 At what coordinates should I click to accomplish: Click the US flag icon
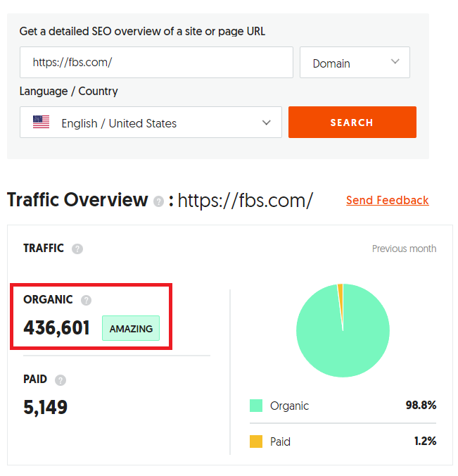pos(42,123)
